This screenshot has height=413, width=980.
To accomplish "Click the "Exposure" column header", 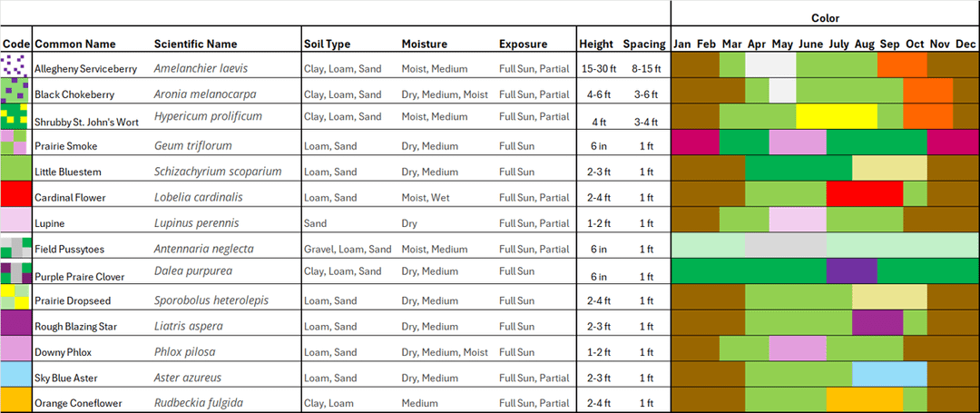I will (x=523, y=44).
